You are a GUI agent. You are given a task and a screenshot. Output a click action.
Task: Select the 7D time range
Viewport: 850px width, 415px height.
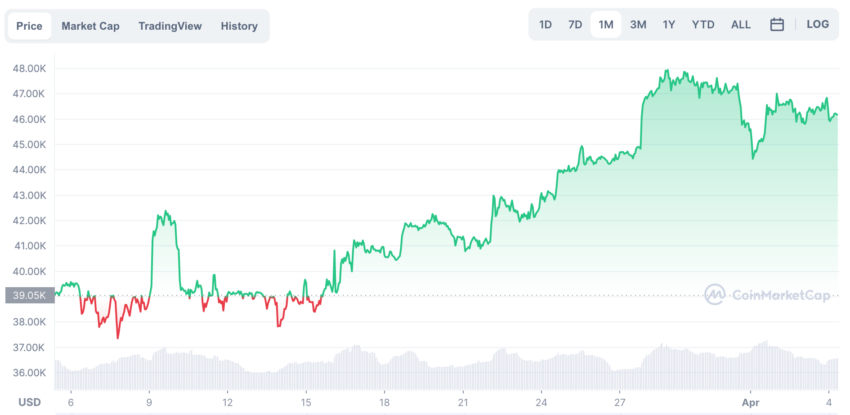(x=575, y=25)
